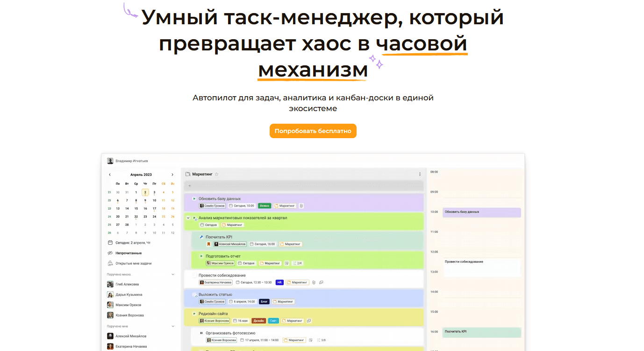
Task: Click status icon of 'Выложить статью' task
Action: tap(194, 295)
